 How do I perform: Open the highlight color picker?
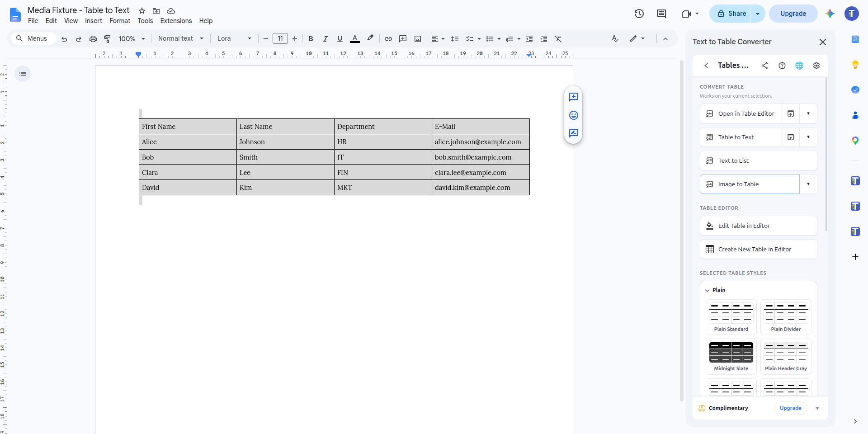pos(370,38)
